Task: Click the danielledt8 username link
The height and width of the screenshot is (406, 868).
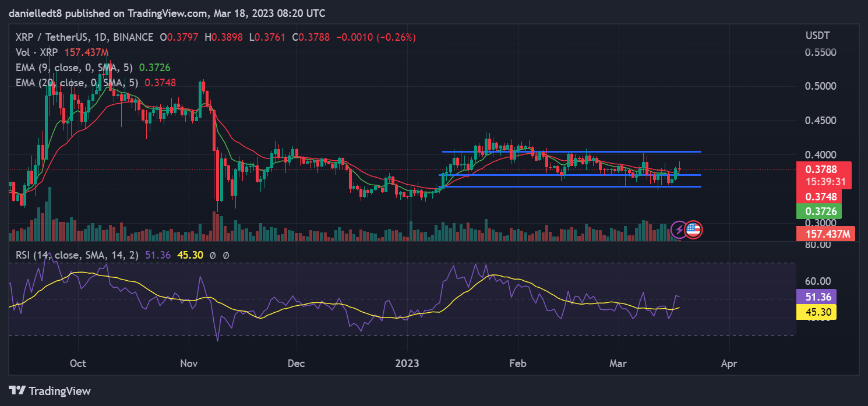Action: pos(35,13)
